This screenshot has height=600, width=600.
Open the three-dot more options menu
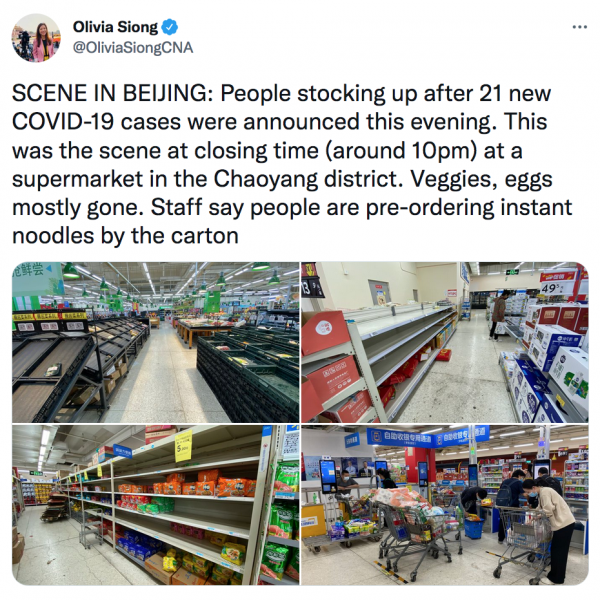579,27
